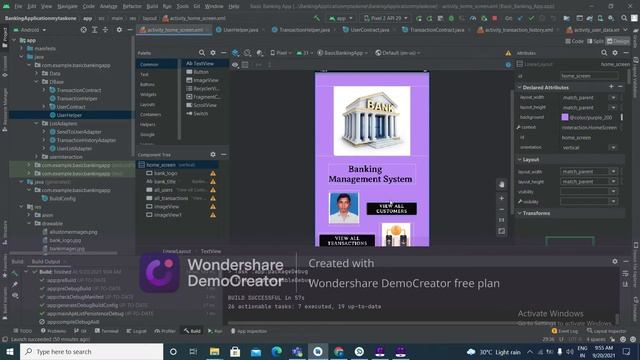Switch editor to Code view mode
640x360 pixels.
coord(575,41)
